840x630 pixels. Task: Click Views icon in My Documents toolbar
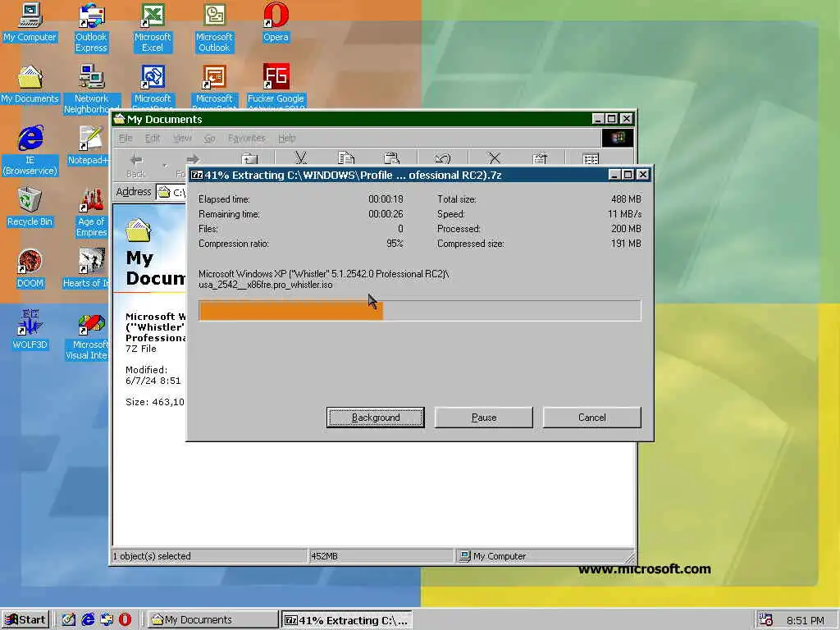coord(591,158)
